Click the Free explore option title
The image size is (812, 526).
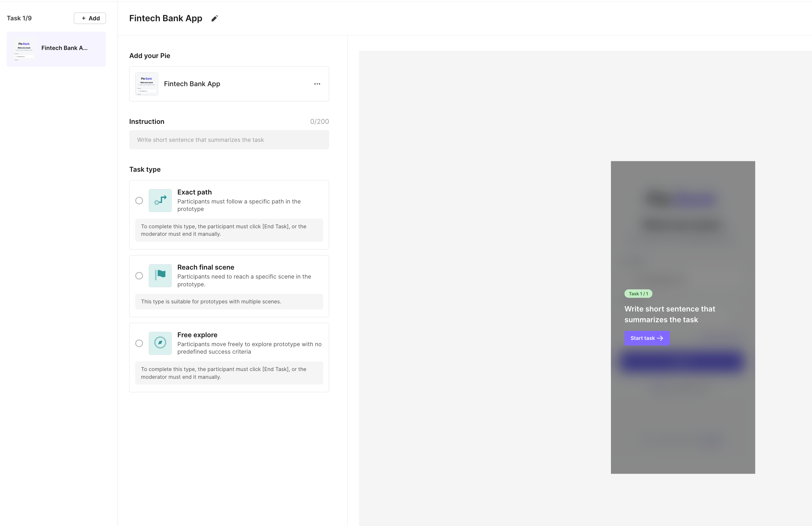tap(197, 335)
